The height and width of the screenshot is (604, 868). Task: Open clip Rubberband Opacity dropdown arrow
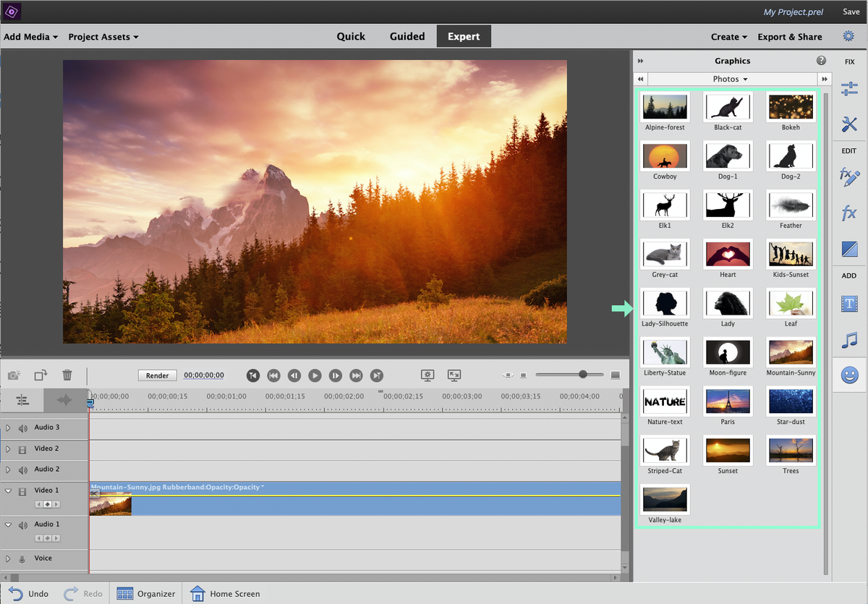[x=263, y=487]
